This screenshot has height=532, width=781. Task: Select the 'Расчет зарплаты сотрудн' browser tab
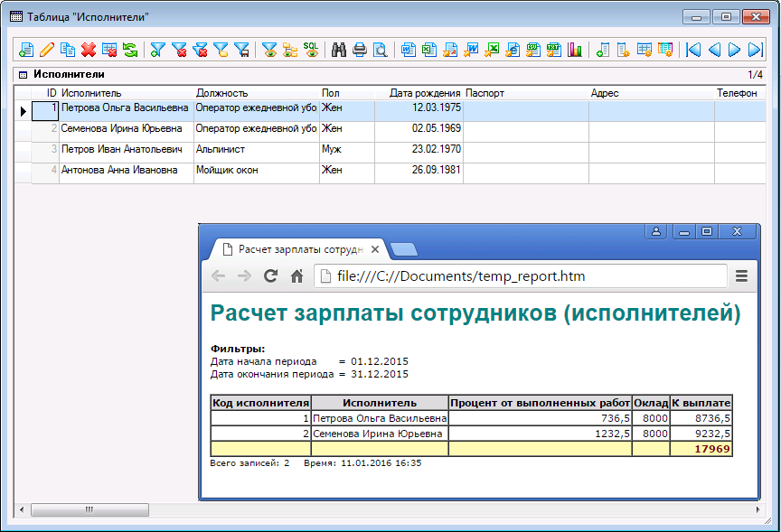click(298, 249)
